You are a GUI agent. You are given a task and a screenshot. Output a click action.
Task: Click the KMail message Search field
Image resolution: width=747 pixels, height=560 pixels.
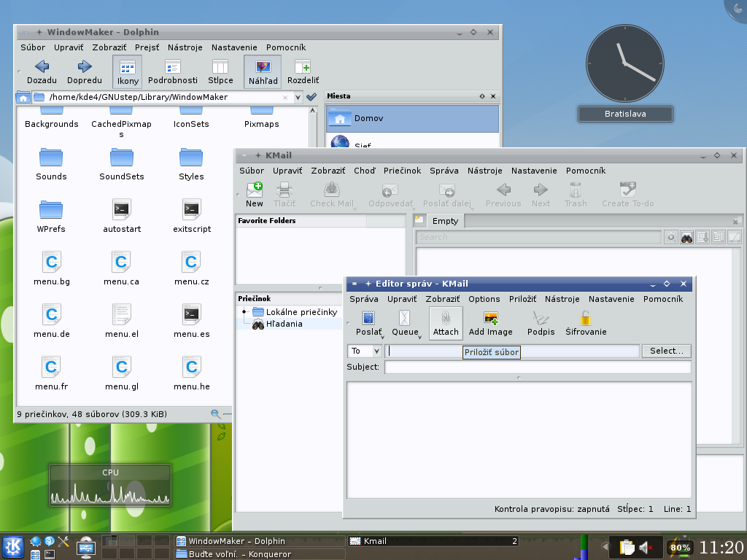click(x=538, y=237)
